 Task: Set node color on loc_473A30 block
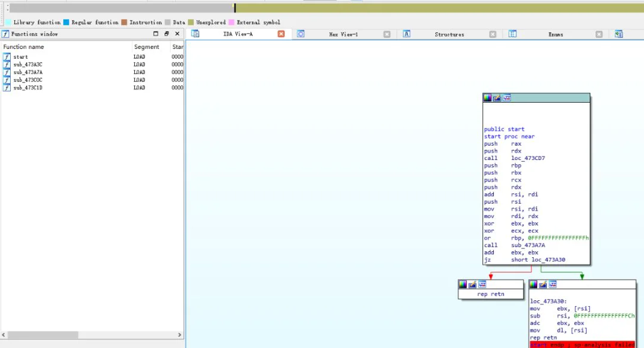534,284
